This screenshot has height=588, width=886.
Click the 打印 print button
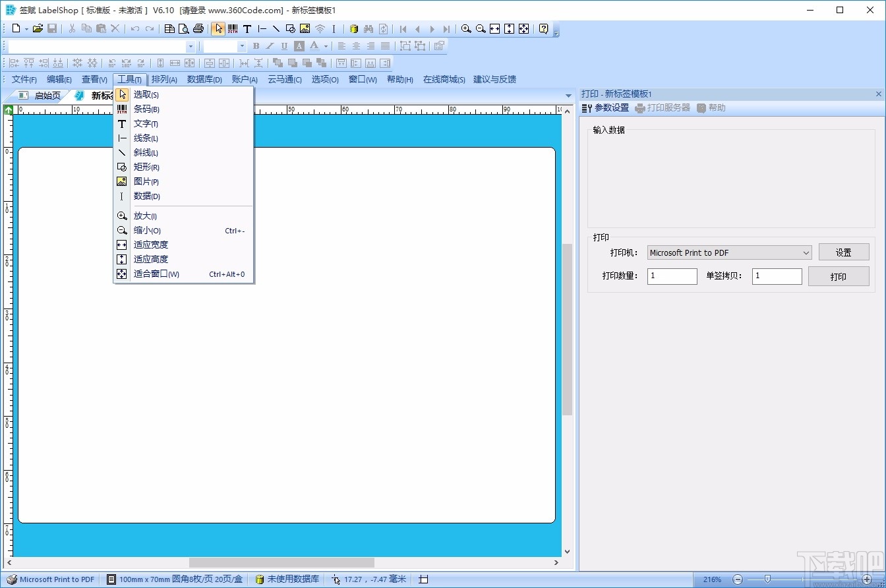839,276
